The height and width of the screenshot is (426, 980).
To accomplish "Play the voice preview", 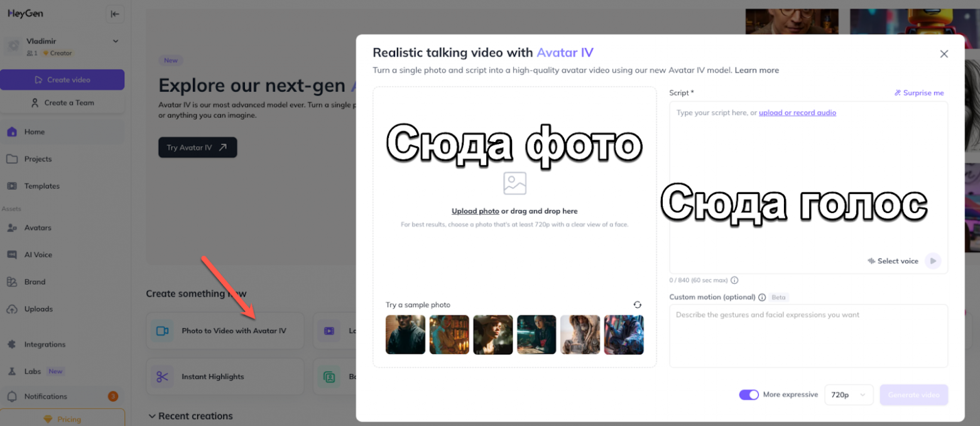I will click(x=933, y=261).
